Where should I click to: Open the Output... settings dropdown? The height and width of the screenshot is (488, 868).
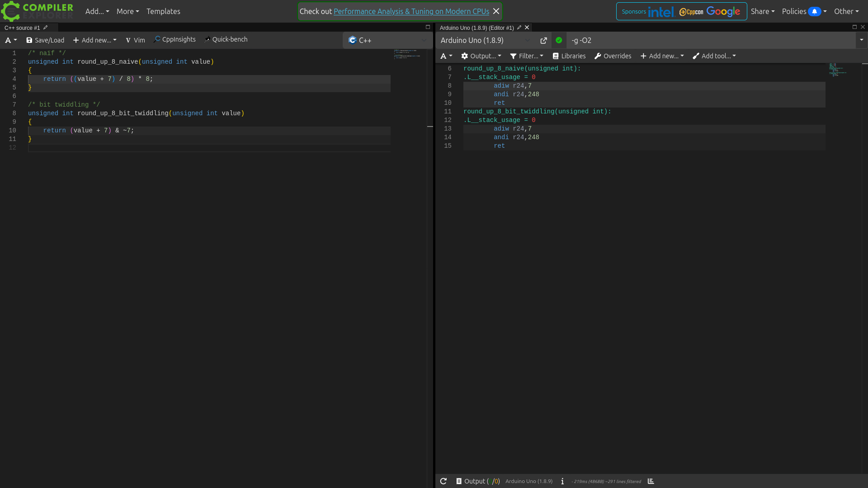481,56
